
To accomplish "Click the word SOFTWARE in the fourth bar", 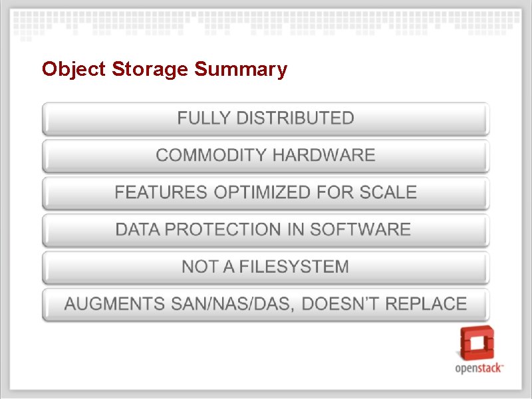I will [x=360, y=229].
